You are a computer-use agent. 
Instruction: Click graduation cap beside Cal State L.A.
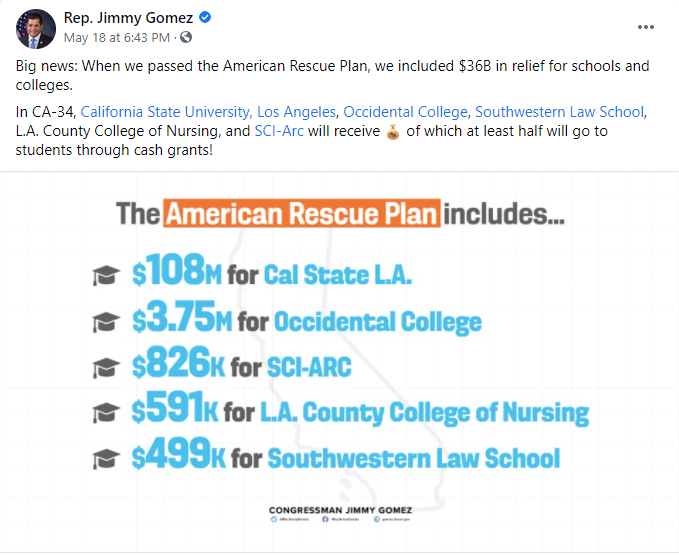[105, 275]
